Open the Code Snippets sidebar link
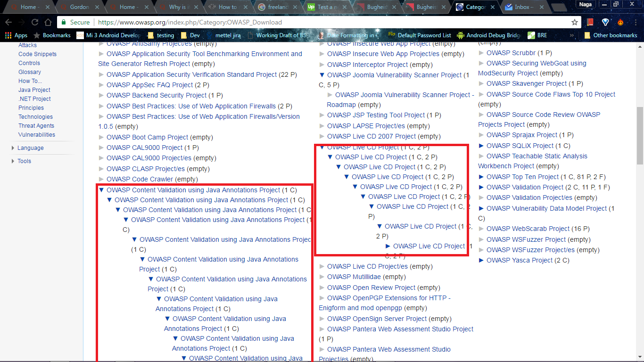 37,54
